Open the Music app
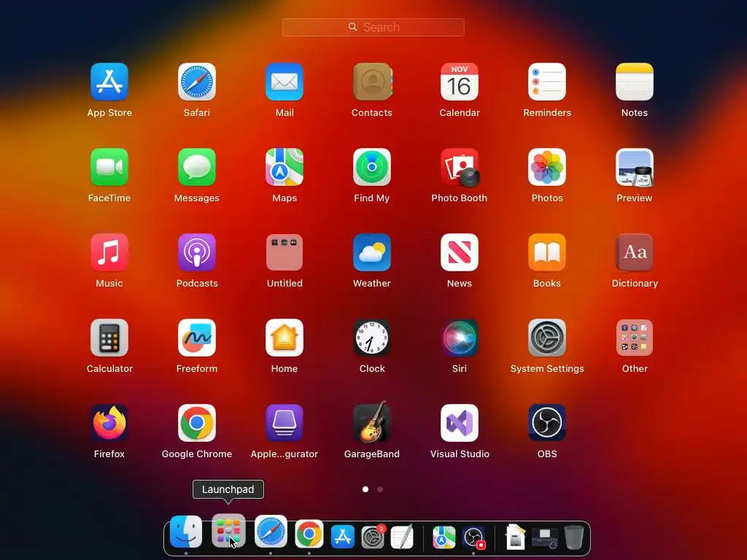 coord(109,252)
